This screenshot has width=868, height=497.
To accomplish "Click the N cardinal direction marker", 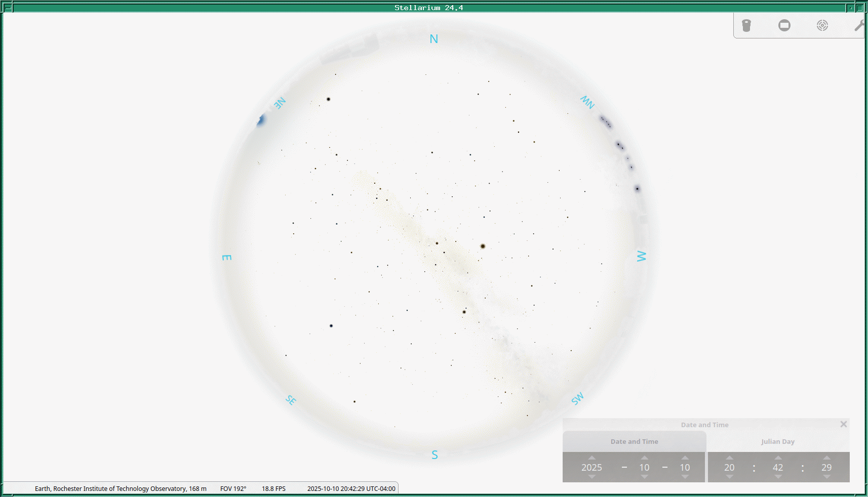I will [x=433, y=39].
